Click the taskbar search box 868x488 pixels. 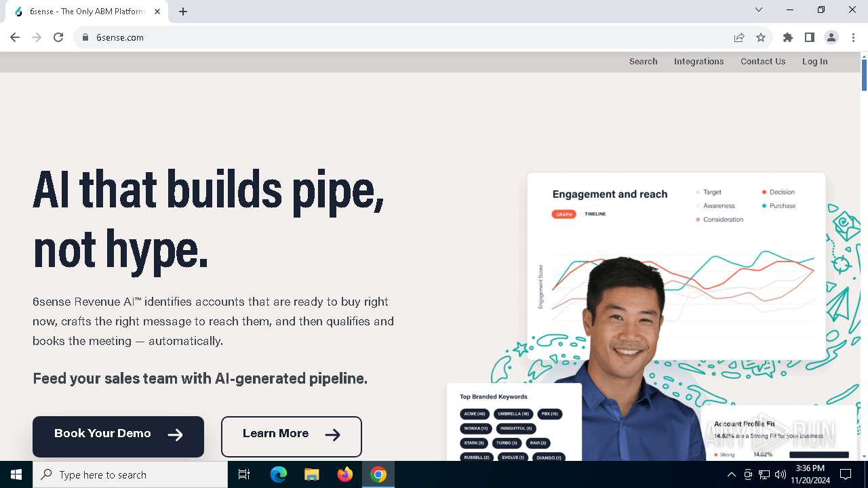tap(130, 474)
